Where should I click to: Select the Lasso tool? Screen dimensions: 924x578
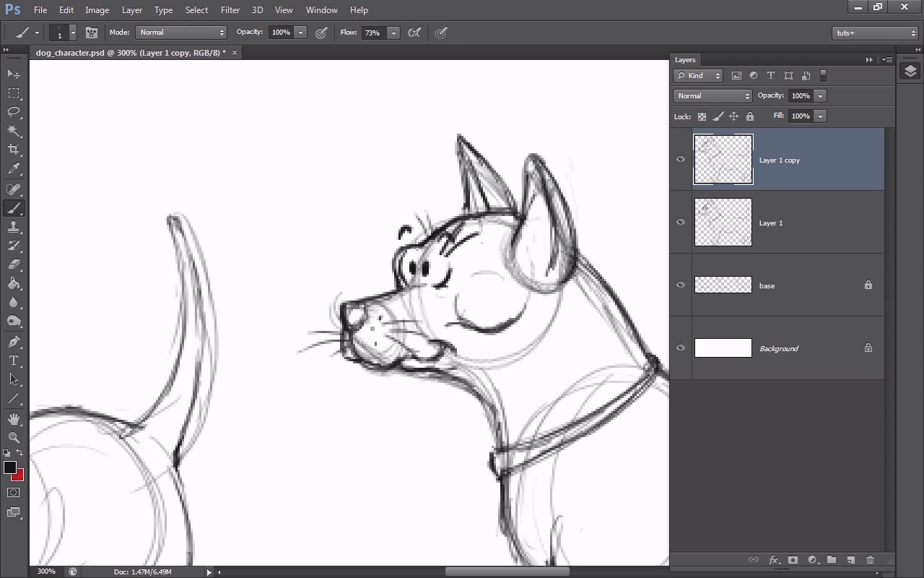[x=14, y=112]
